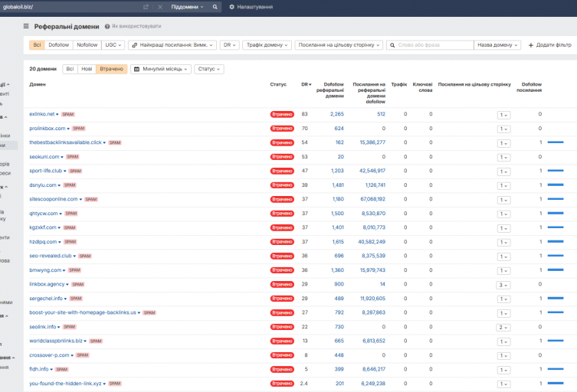Open the Піддомени dropdown
Screen dimensions: 577x392
click(x=187, y=7)
